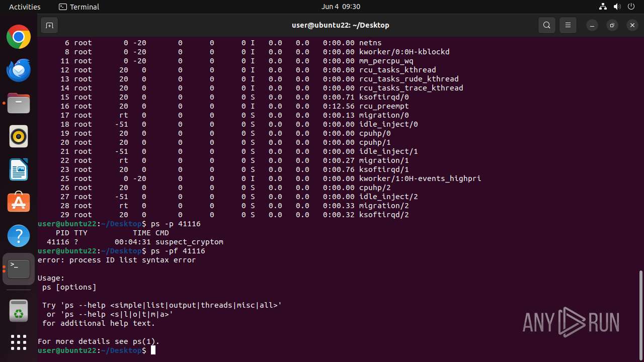Image resolution: width=644 pixels, height=362 pixels.
Task: Click the 'ps [options]' usage line
Action: point(69,287)
